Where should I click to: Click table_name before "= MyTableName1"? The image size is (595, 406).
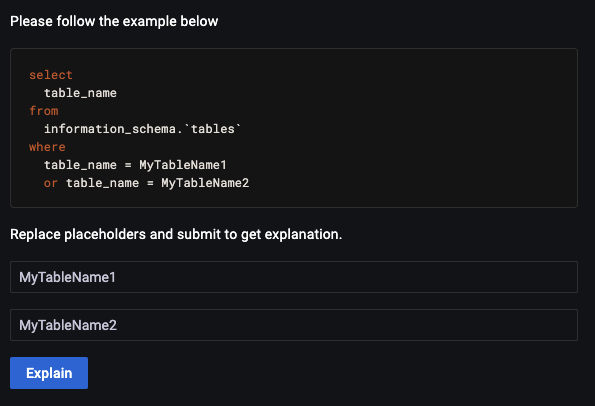tap(80, 165)
